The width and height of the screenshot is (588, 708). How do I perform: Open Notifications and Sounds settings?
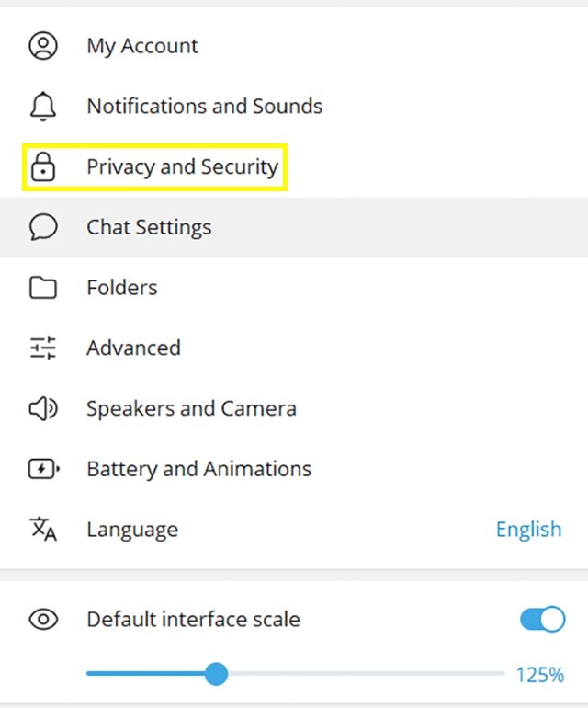point(204,107)
